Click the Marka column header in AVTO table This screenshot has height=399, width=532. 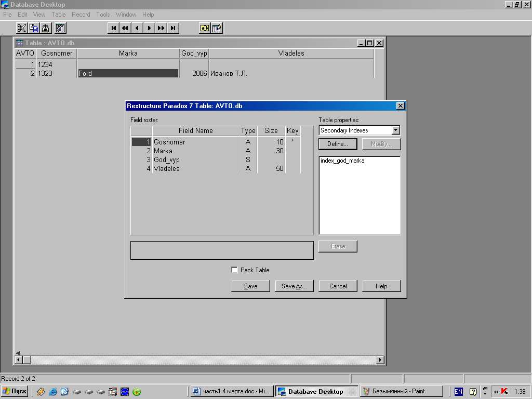click(128, 54)
